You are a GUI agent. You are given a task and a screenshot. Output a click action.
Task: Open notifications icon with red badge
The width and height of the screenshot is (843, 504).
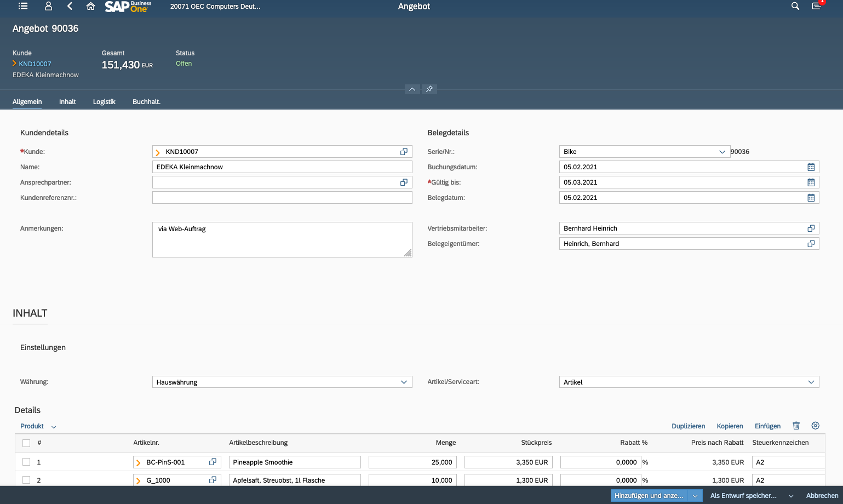(x=816, y=7)
